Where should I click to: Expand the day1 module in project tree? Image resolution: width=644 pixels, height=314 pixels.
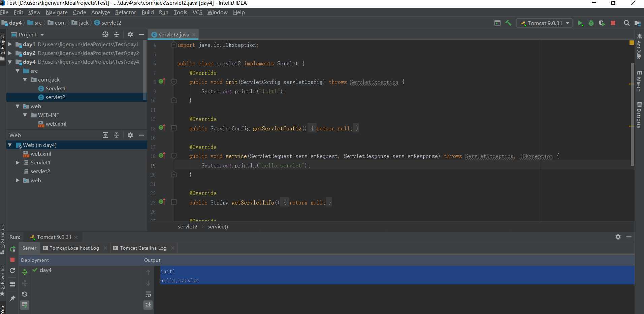coord(10,44)
